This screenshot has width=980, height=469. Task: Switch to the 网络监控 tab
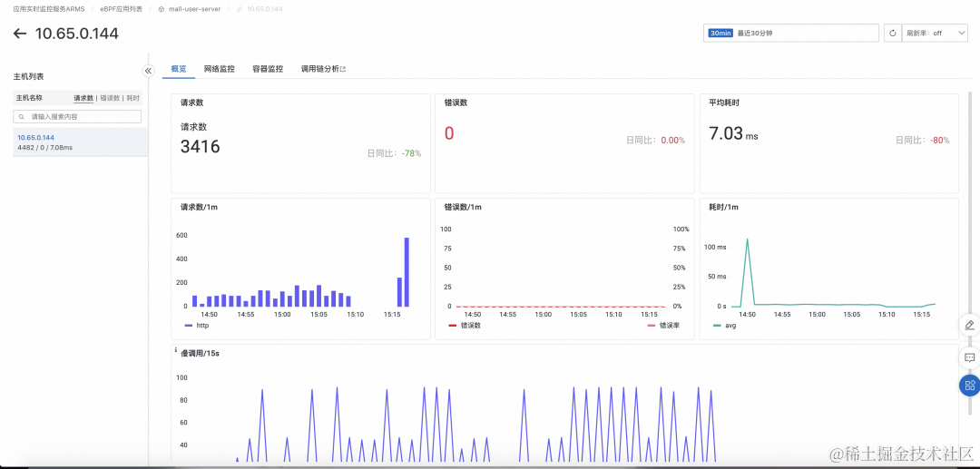point(220,69)
